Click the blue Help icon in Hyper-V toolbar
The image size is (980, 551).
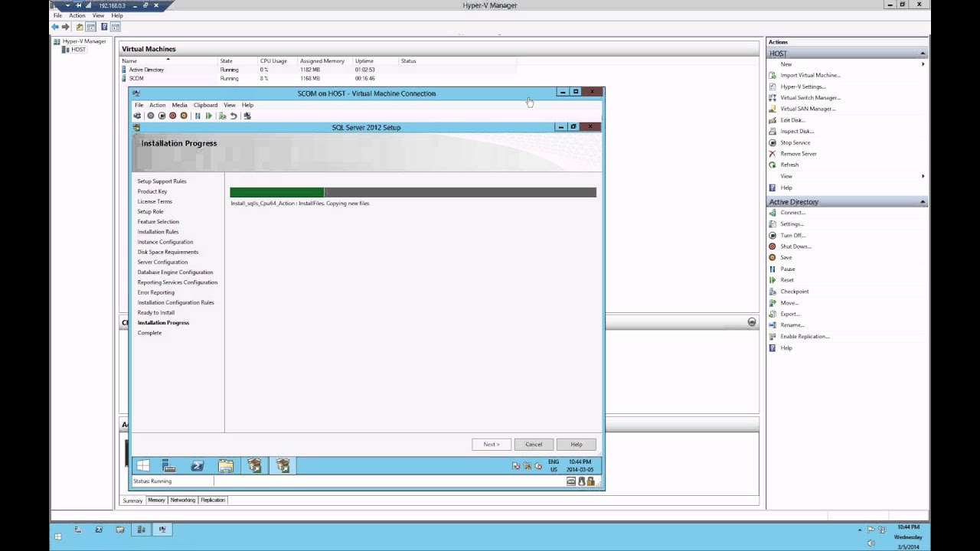pyautogui.click(x=104, y=27)
